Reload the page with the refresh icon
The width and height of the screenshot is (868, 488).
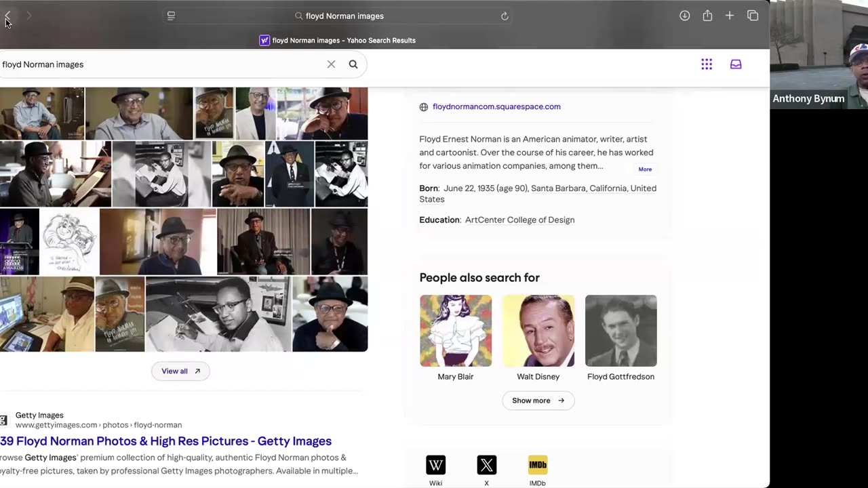pos(505,16)
